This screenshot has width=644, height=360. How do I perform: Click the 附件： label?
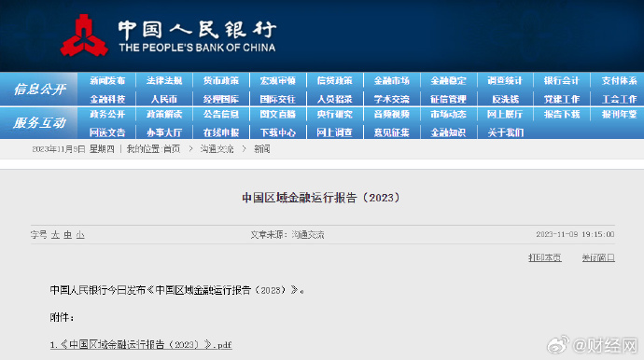[62, 317]
